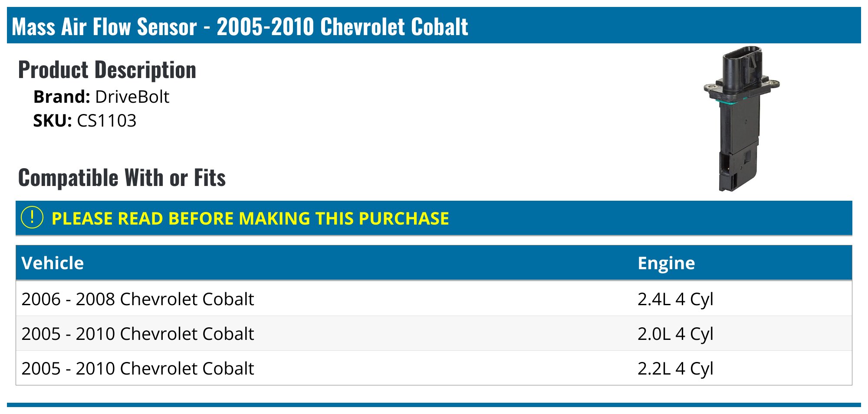868x414 pixels.
Task: Click the Brand label
Action: click(x=61, y=97)
